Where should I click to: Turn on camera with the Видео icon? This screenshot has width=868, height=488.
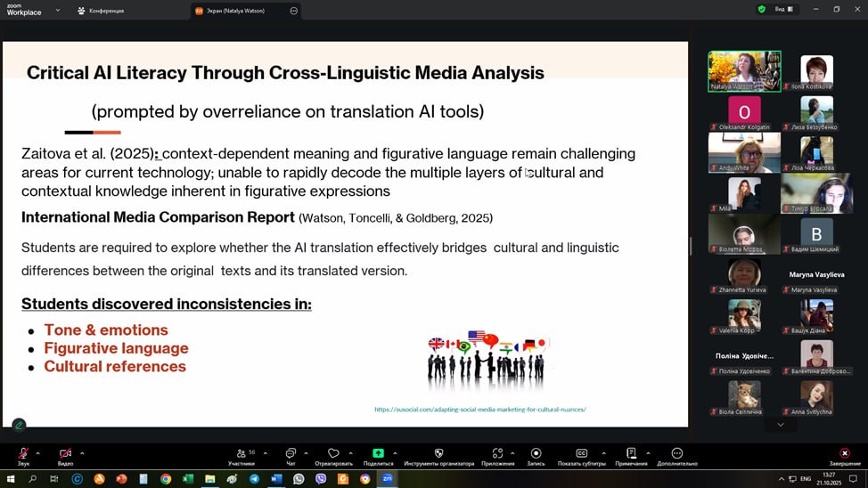(65, 454)
